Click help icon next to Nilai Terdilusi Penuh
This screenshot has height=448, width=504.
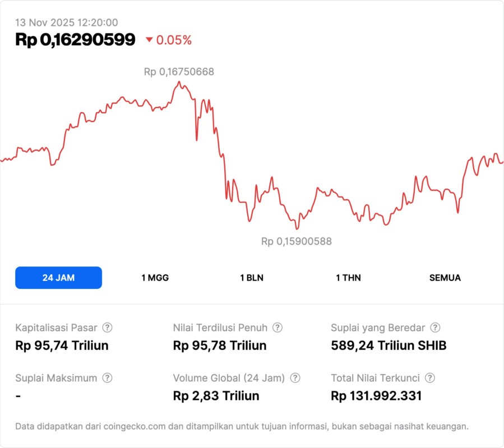click(x=278, y=328)
